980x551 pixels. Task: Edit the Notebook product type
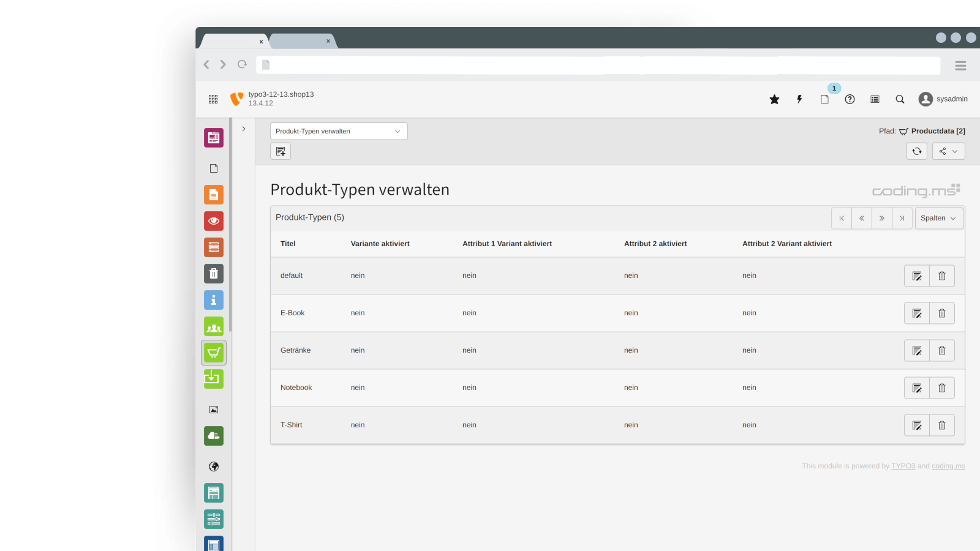point(917,388)
